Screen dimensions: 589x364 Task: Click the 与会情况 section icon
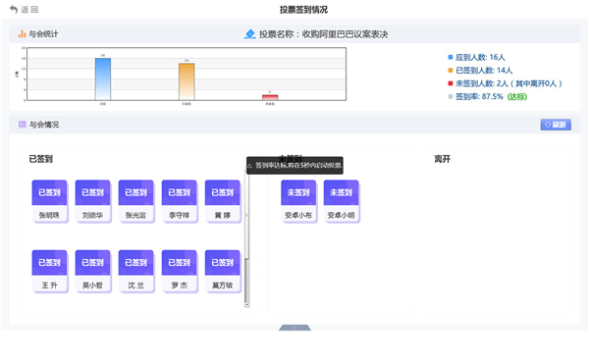point(23,125)
